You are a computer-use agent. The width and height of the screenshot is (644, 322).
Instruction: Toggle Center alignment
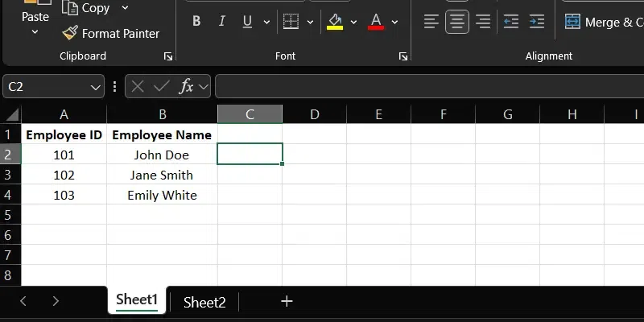pyautogui.click(x=457, y=22)
